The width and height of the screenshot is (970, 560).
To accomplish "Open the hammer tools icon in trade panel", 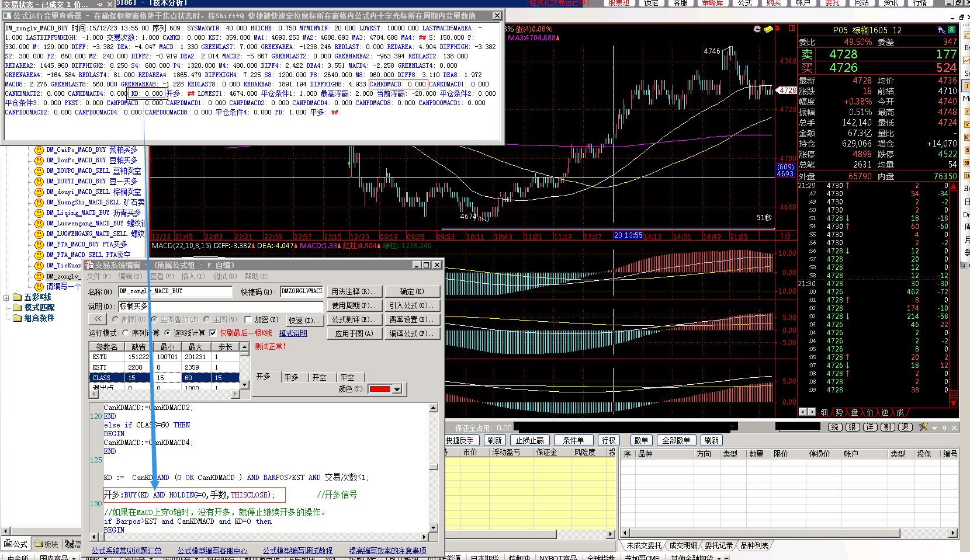I will click(923, 427).
